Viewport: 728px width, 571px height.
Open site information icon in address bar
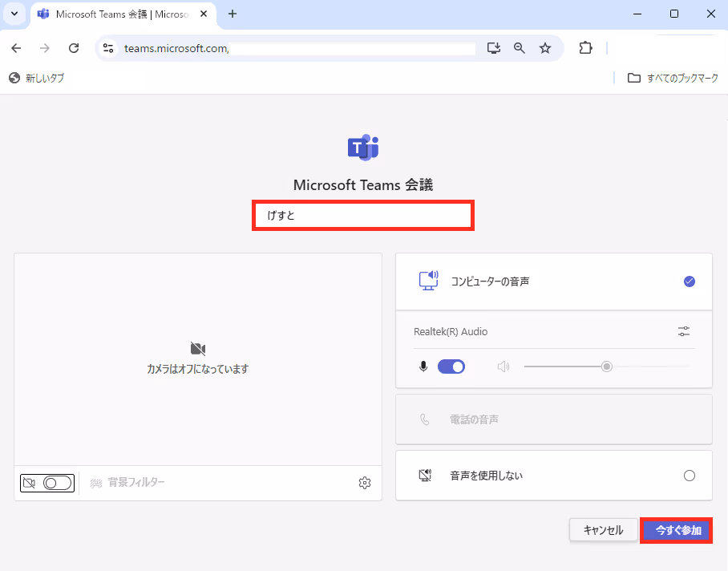108,48
